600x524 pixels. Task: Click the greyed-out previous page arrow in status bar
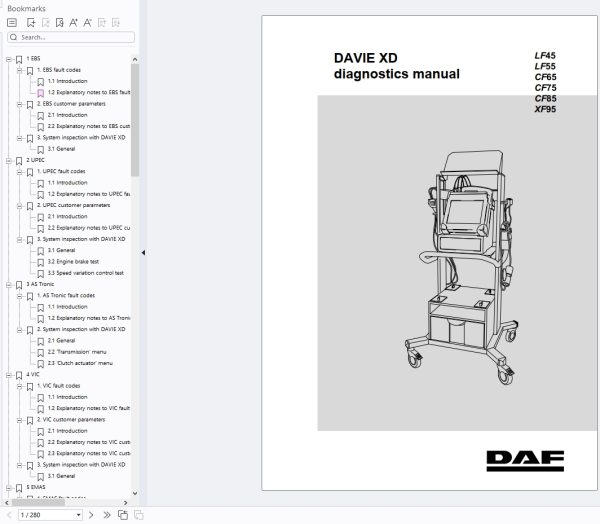tap(10, 515)
